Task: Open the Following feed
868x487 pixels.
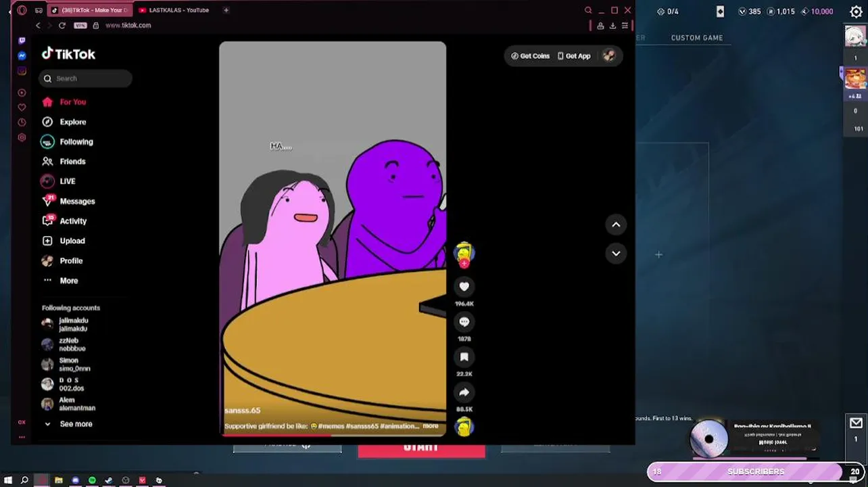Action: point(68,141)
